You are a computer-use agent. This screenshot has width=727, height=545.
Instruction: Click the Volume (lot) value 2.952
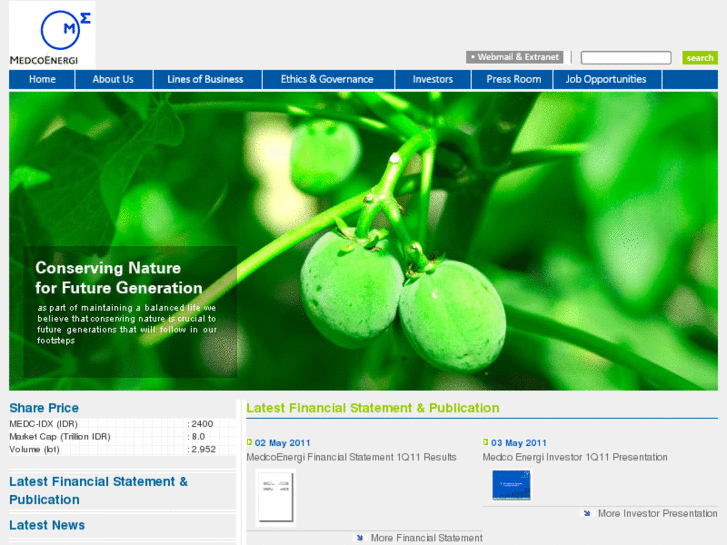(204, 449)
